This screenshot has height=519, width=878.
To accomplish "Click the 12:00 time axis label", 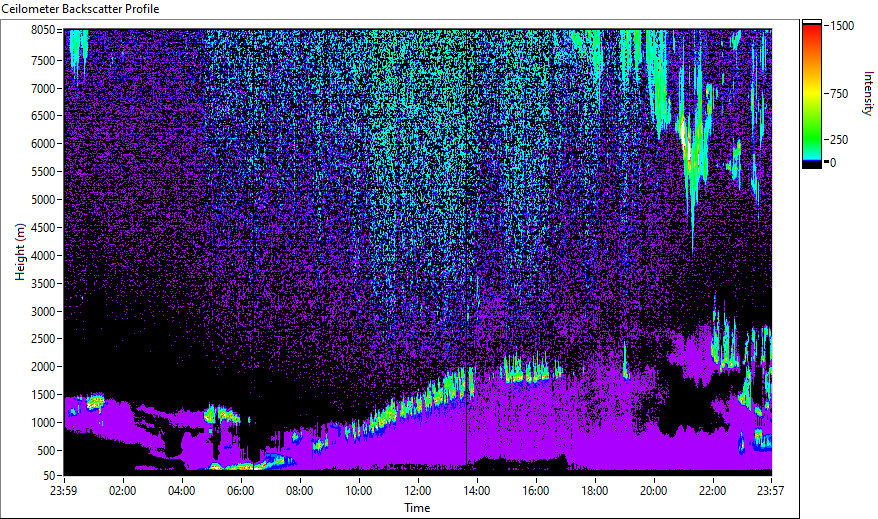I will click(x=418, y=491).
